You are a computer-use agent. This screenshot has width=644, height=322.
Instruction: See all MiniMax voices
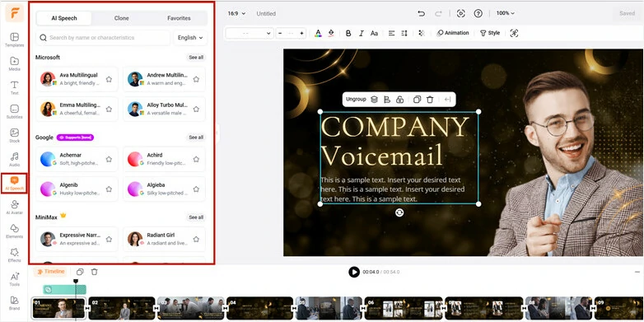[196, 217]
